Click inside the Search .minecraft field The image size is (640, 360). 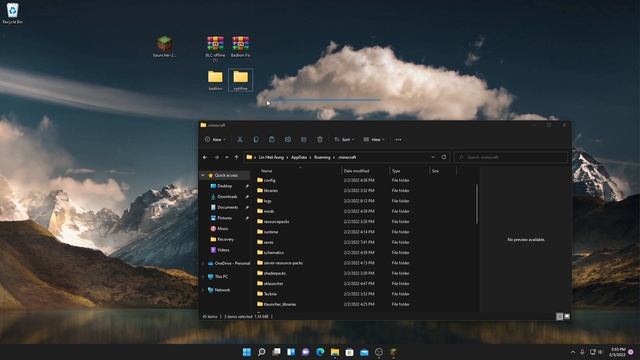(x=511, y=157)
